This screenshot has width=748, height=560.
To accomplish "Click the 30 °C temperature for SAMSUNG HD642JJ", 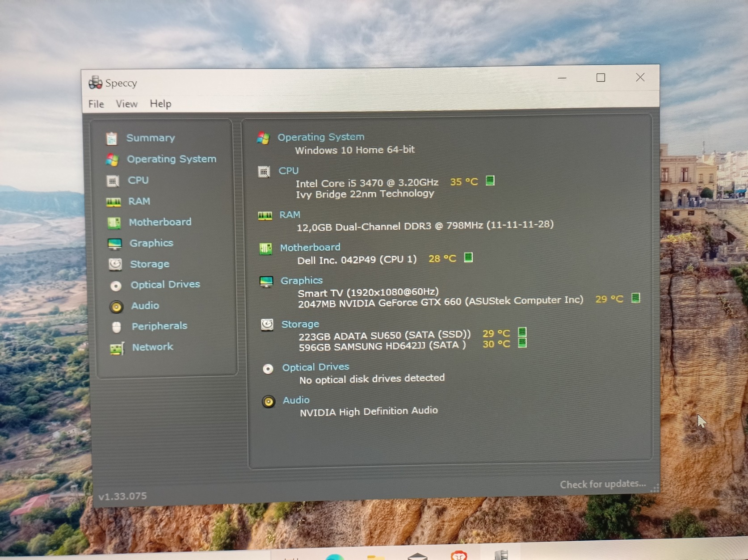I will point(496,344).
